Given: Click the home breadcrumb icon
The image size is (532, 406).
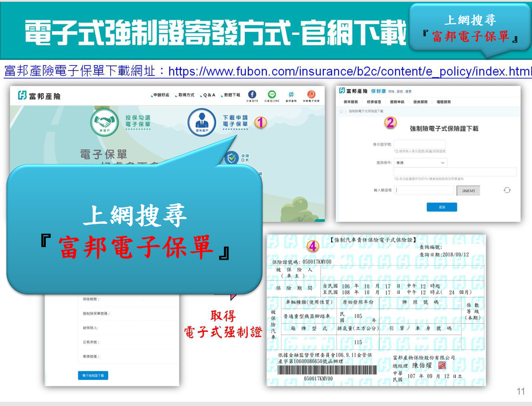Looking at the screenshot, I should coord(341,111).
